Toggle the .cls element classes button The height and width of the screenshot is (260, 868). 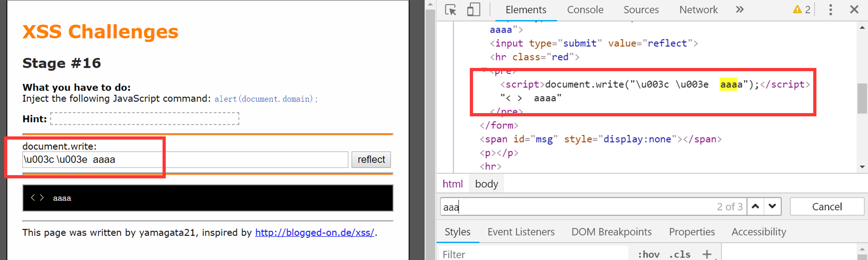click(680, 254)
